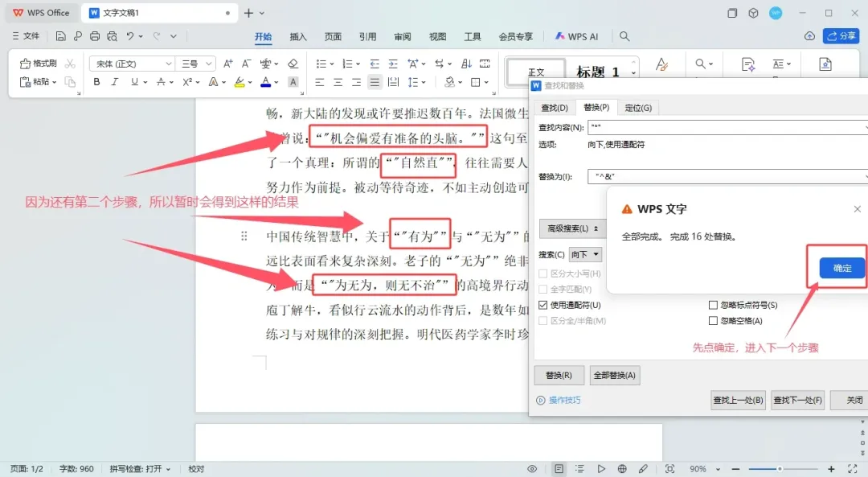This screenshot has width=868, height=477.
Task: Click the Print icon in quick toolbar
Action: coord(95,36)
